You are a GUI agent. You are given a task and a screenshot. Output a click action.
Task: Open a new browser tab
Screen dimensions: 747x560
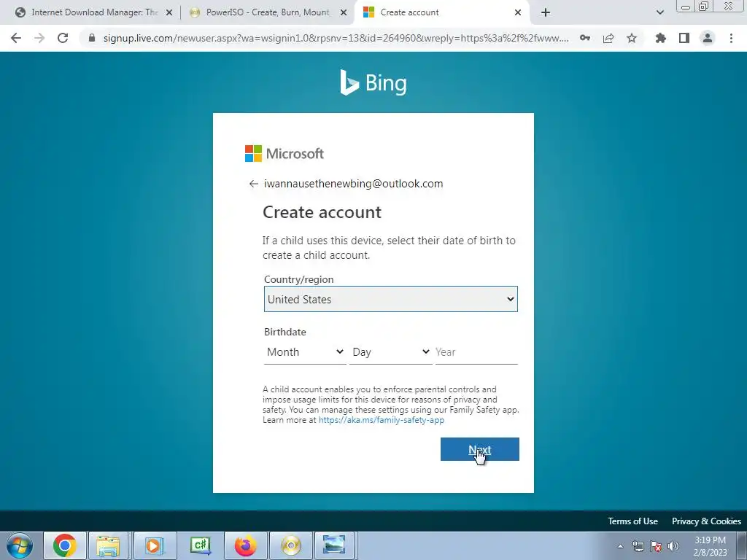tap(546, 12)
